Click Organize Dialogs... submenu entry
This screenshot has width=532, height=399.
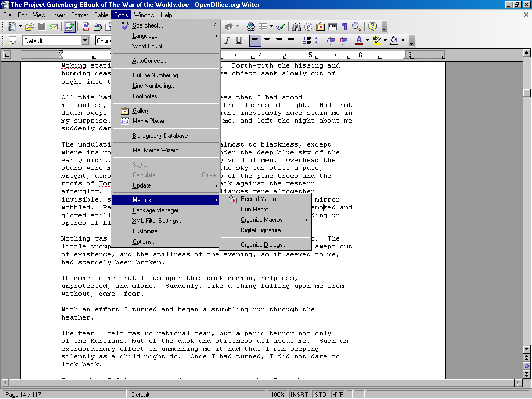263,245
